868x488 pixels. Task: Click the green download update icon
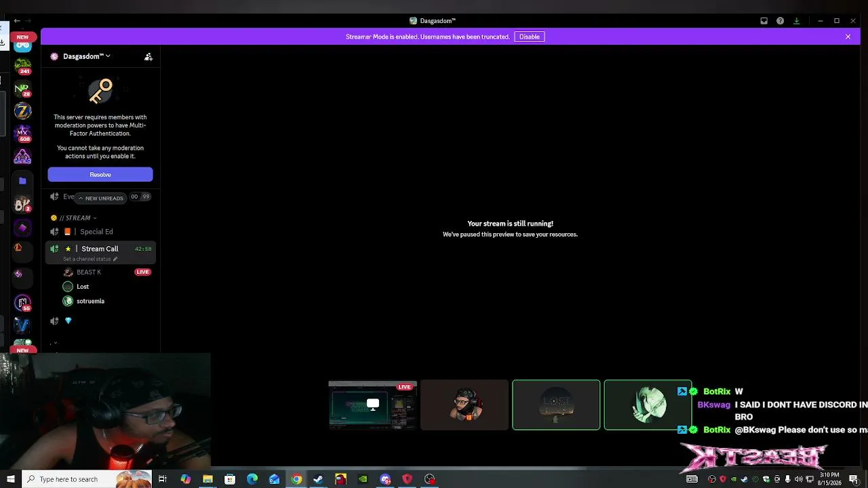tap(797, 21)
